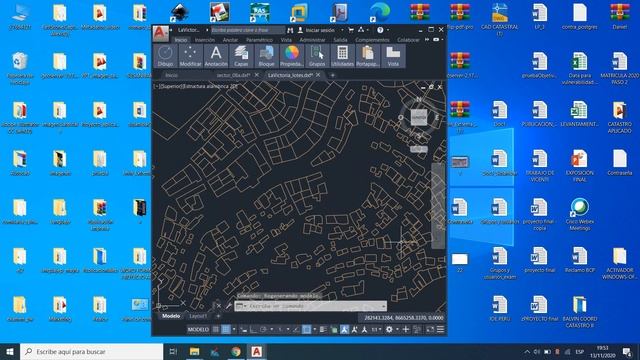Open the status bar customization menu icon
The height and width of the screenshot is (360, 640).
pyautogui.click(x=440, y=329)
